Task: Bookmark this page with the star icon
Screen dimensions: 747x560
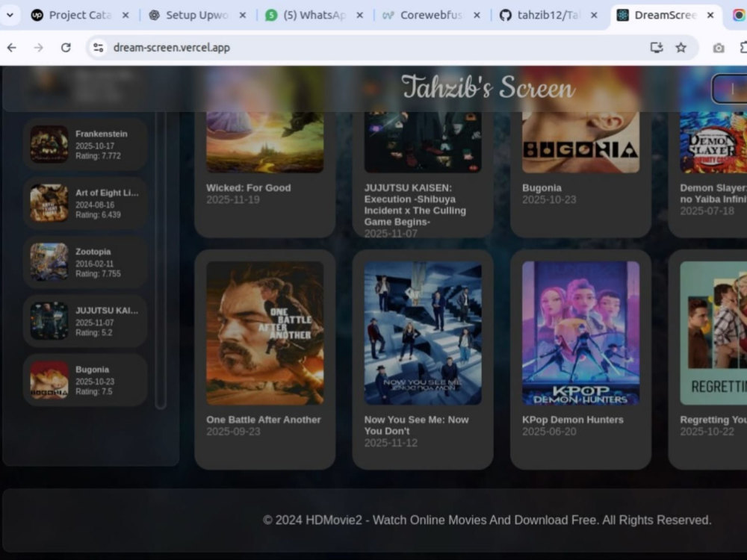Action: pyautogui.click(x=681, y=48)
